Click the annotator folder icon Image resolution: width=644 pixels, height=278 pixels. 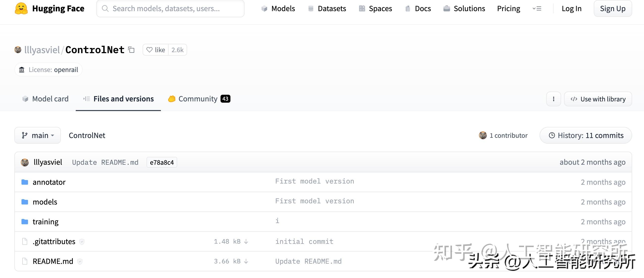click(x=25, y=182)
